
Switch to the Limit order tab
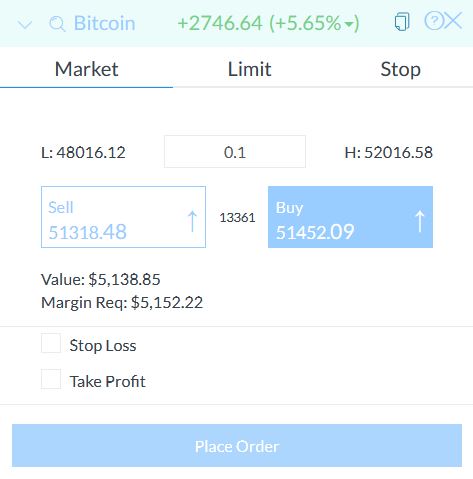tap(249, 69)
